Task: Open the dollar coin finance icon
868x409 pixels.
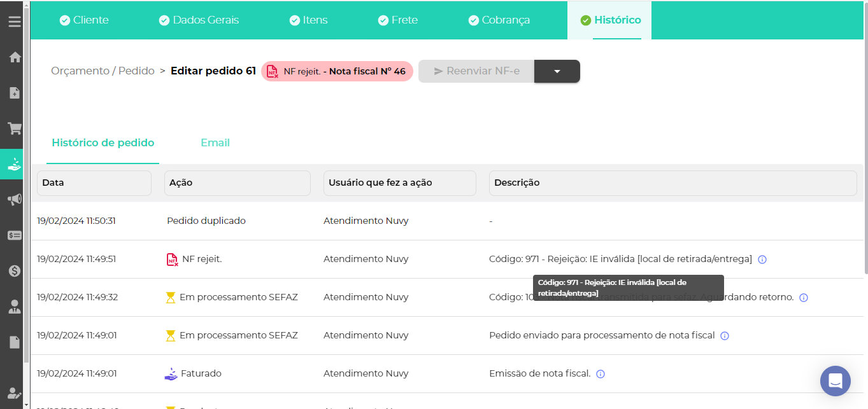Action: pyautogui.click(x=14, y=271)
